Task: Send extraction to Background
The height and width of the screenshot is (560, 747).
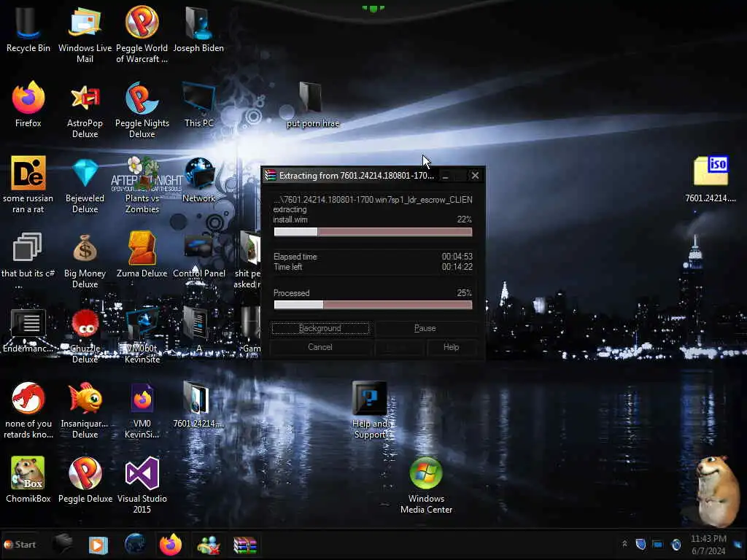Action: [x=320, y=328]
